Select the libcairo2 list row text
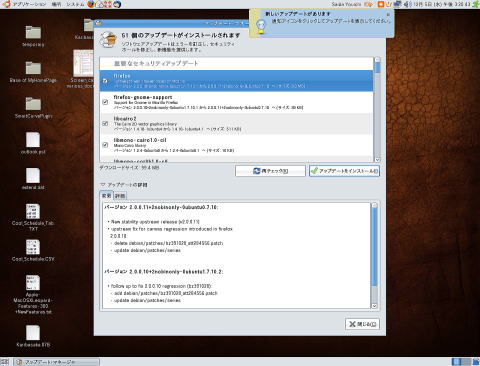The width and height of the screenshot is (480, 366). [x=177, y=123]
